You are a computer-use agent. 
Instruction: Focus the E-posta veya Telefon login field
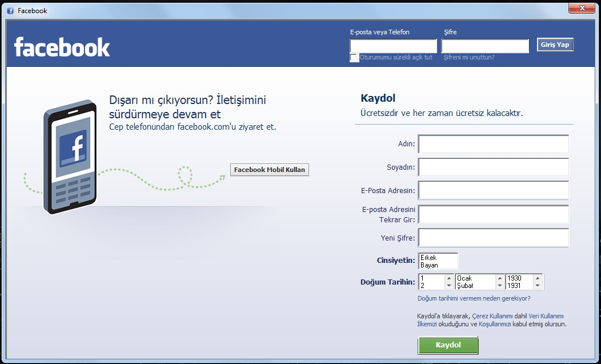coord(393,46)
